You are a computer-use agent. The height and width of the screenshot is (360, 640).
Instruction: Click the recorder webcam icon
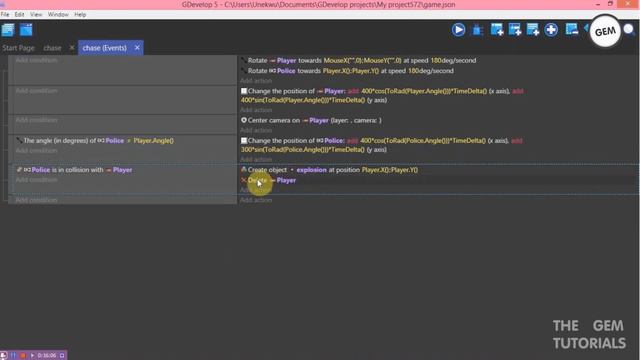(4, 356)
